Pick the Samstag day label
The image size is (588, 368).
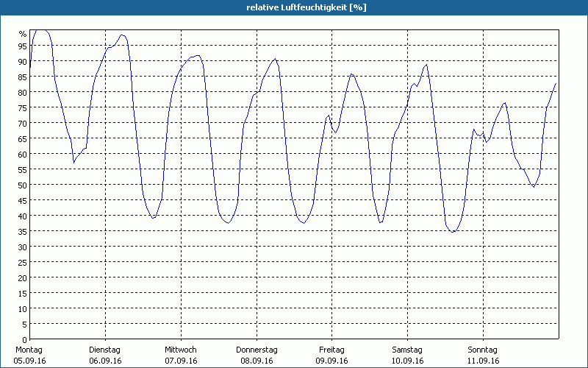[x=407, y=350]
